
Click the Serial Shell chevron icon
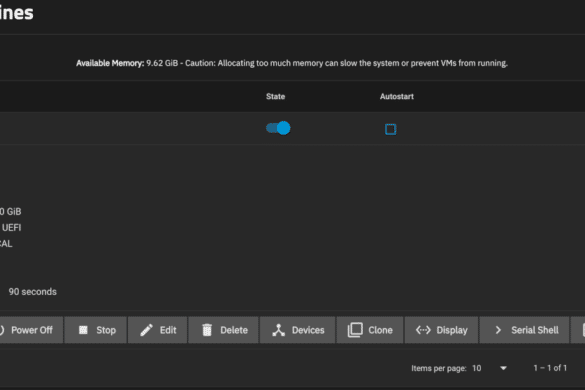pos(498,330)
